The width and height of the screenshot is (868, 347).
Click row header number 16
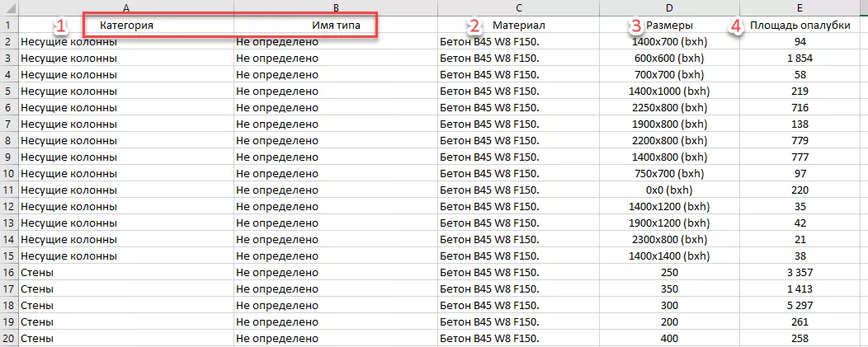point(8,273)
